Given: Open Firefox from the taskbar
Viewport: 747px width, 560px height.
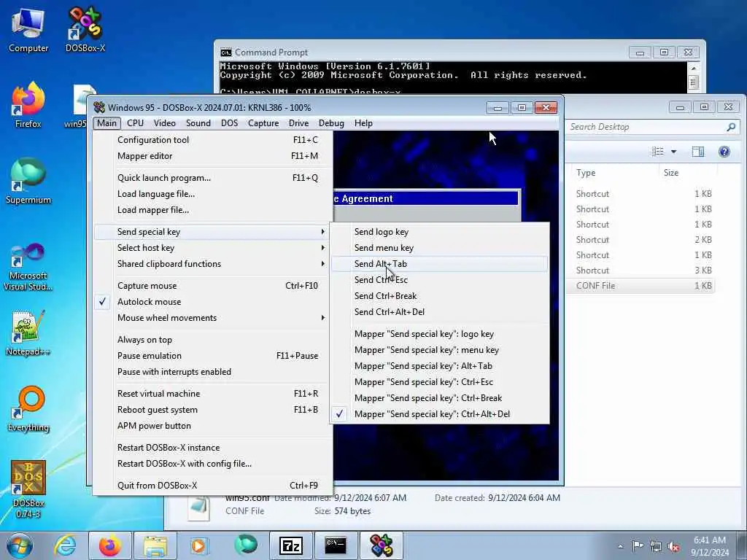Looking at the screenshot, I should pyautogui.click(x=109, y=545).
